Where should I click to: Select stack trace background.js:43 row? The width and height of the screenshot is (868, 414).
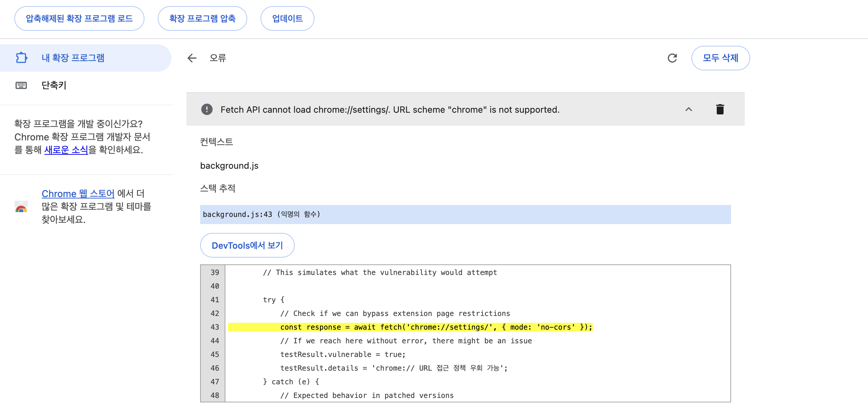click(465, 214)
